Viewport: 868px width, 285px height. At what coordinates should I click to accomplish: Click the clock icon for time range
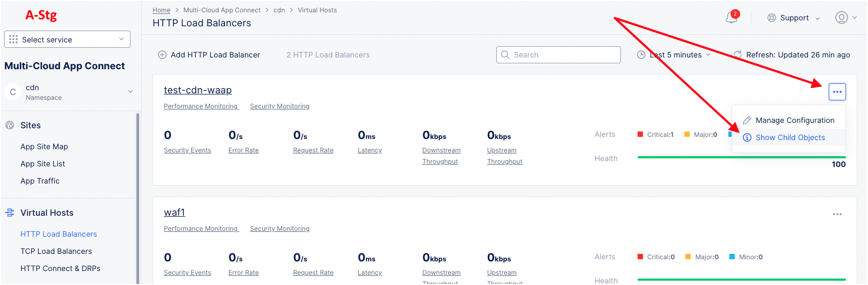point(641,55)
